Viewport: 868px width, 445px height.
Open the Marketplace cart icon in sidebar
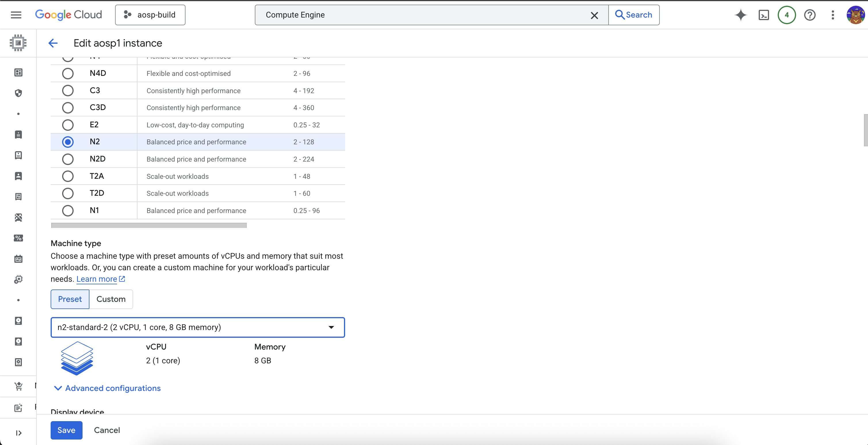pos(18,386)
